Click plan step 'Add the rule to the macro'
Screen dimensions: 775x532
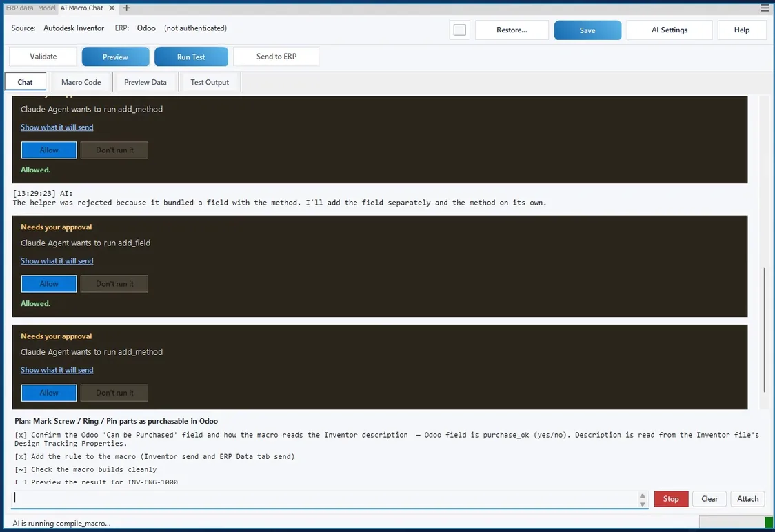point(154,456)
